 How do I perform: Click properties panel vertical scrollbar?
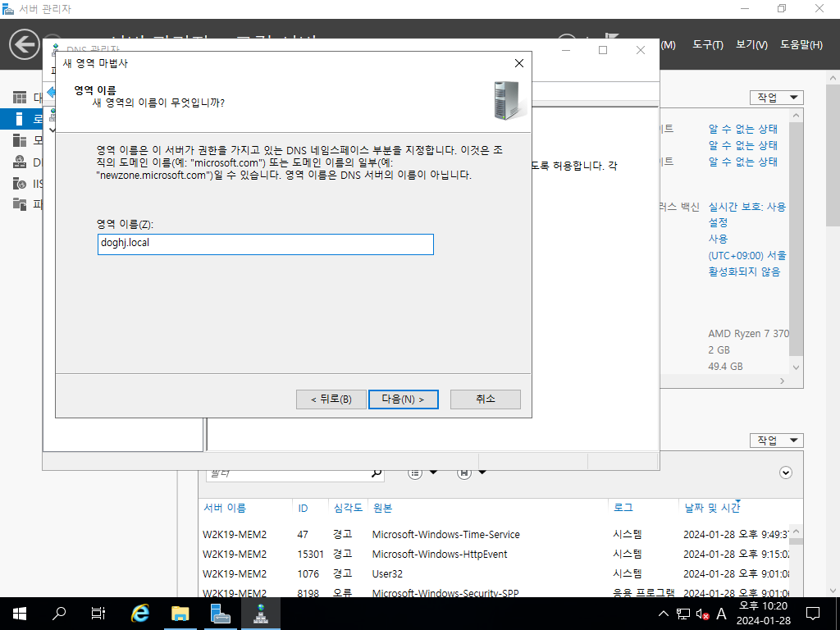point(796,239)
